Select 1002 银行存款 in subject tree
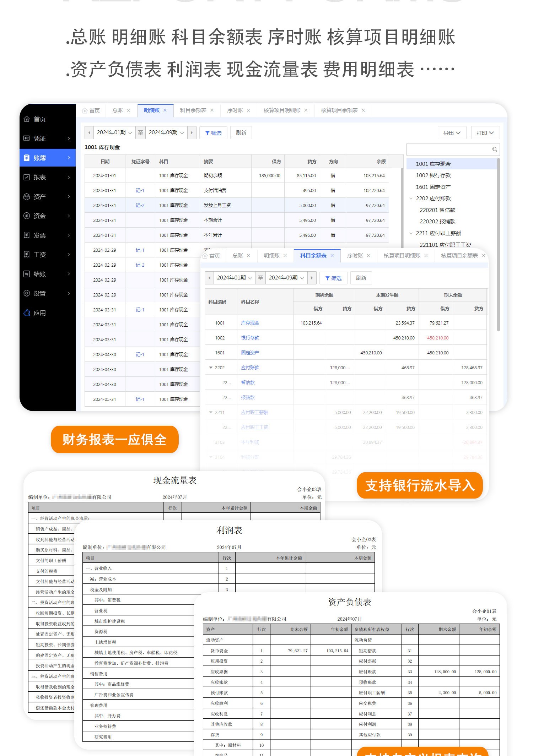The image size is (533, 756). [x=433, y=175]
